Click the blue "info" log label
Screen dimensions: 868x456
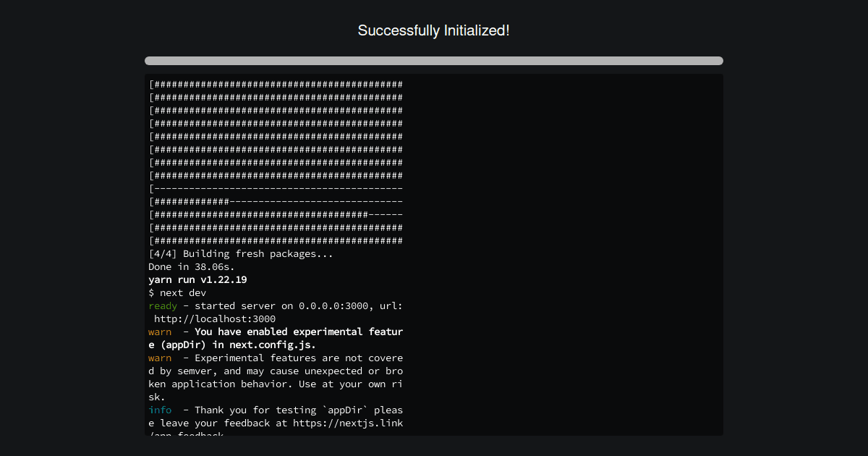(159, 410)
